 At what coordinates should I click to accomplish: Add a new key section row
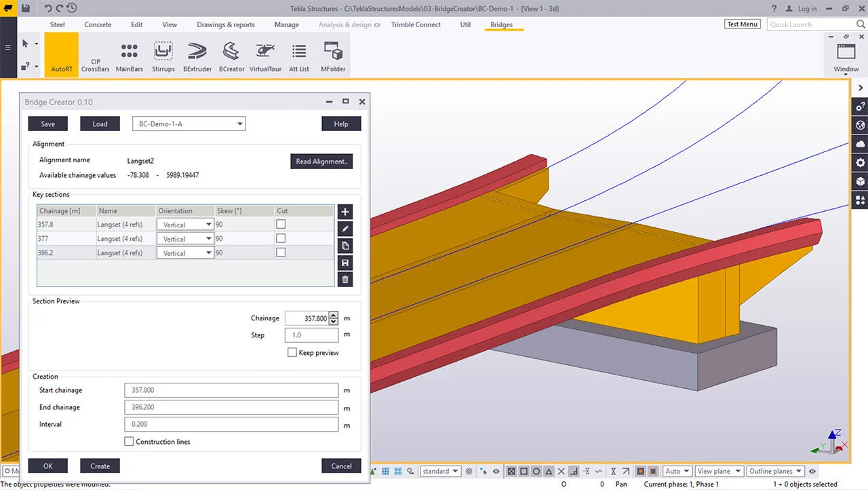coord(344,212)
